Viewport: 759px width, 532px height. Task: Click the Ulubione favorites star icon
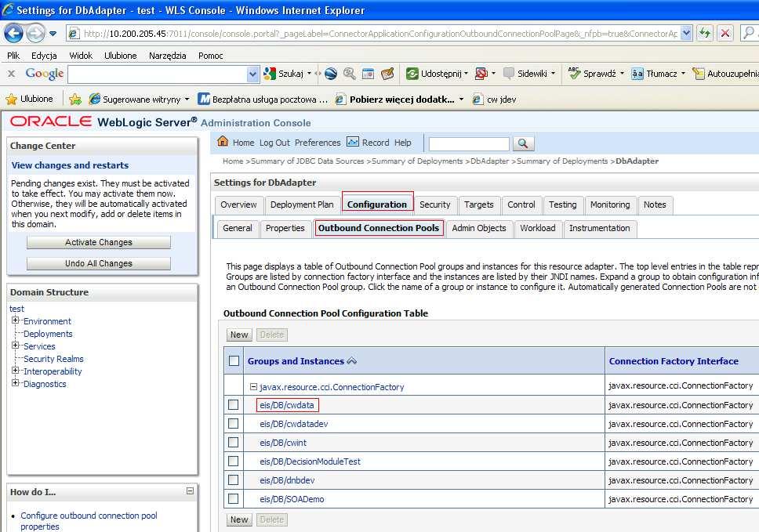[x=11, y=100]
